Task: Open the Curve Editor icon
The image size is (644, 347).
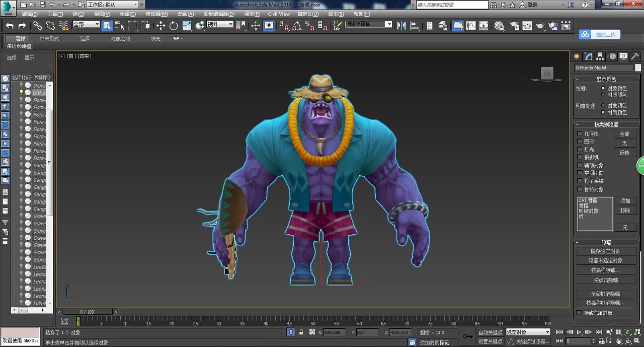Action: [471, 26]
